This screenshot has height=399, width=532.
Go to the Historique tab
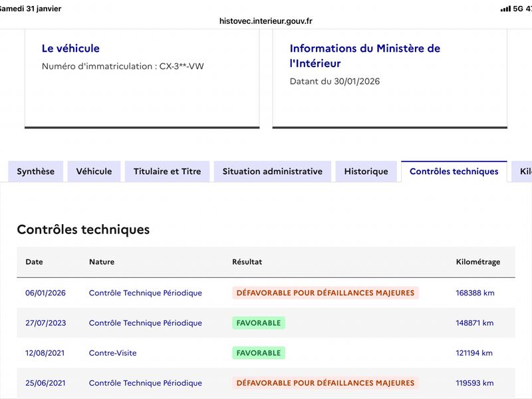tap(366, 172)
